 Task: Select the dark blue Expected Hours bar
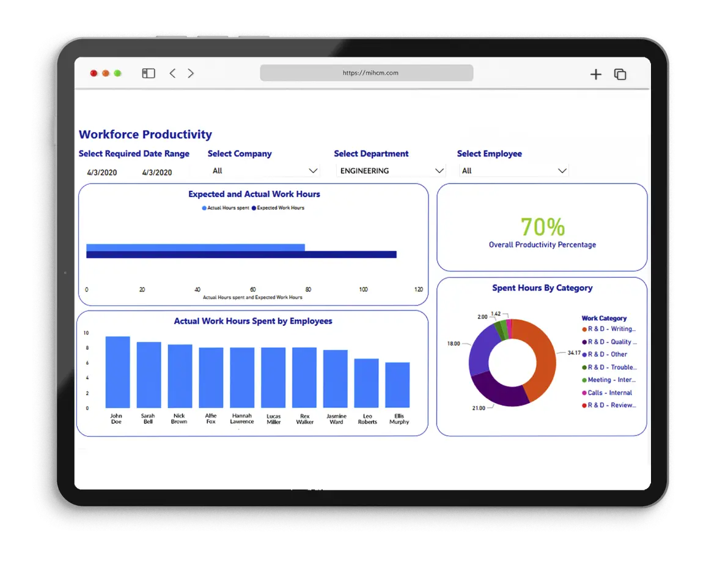(241, 254)
